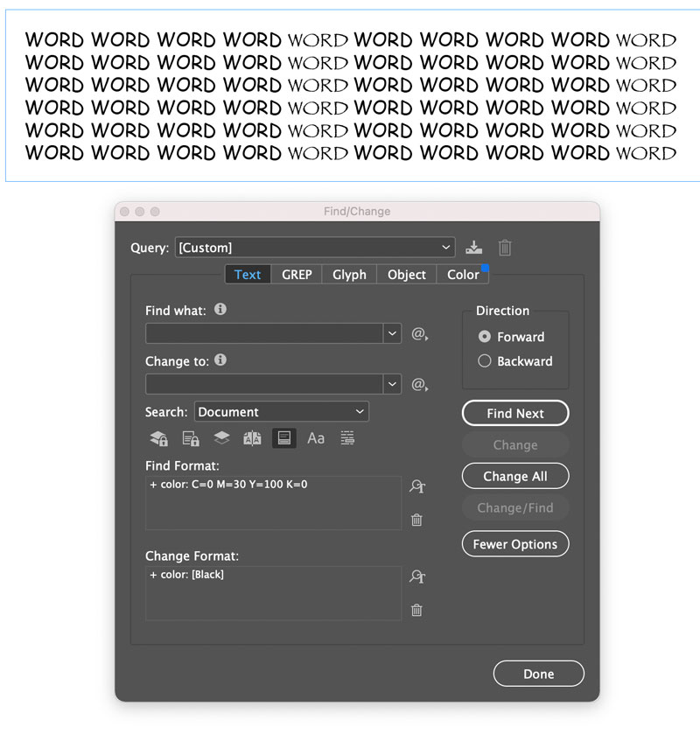The image size is (700, 734).
Task: Specify attributes to change icon in Change Format
Action: coord(417,577)
